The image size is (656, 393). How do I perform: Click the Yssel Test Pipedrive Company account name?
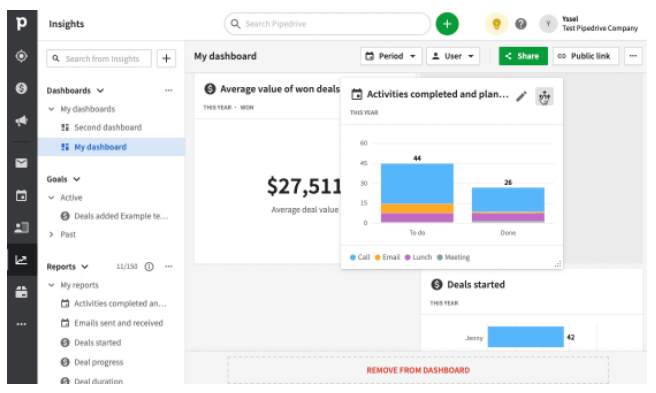coord(600,24)
